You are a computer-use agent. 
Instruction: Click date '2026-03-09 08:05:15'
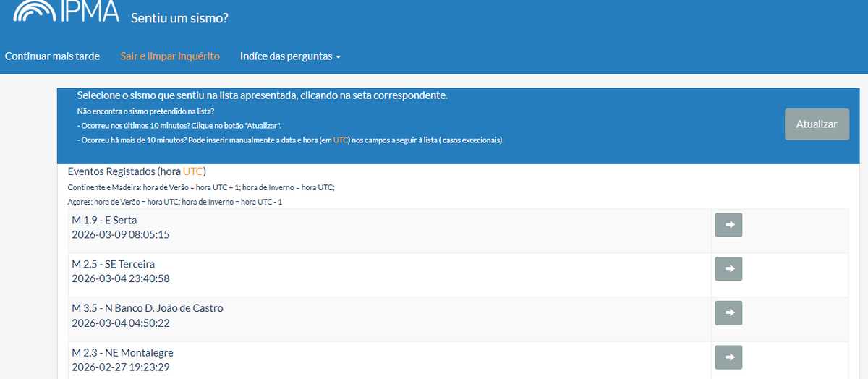click(121, 234)
